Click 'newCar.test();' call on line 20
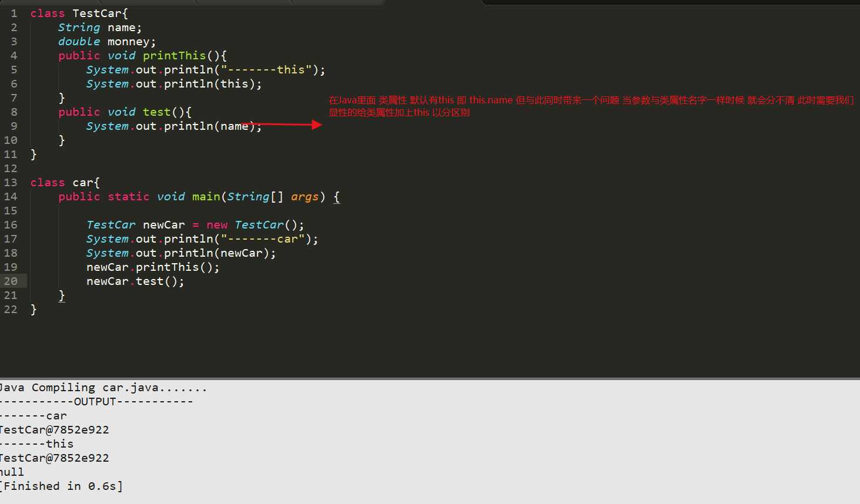 (135, 281)
